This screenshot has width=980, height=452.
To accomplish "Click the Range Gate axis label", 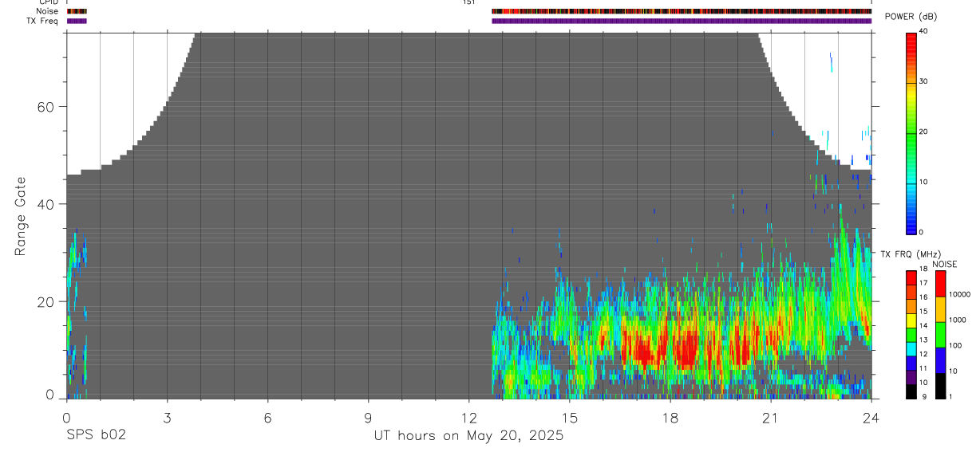I will pyautogui.click(x=22, y=216).
